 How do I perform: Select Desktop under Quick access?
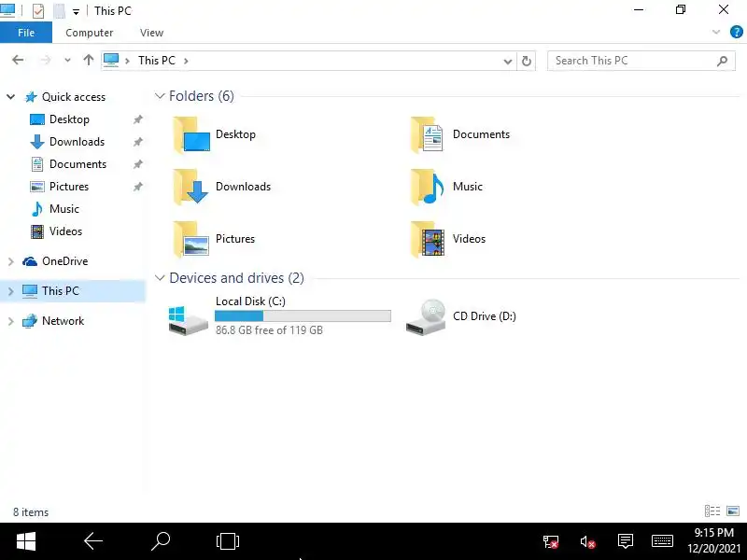click(x=69, y=119)
